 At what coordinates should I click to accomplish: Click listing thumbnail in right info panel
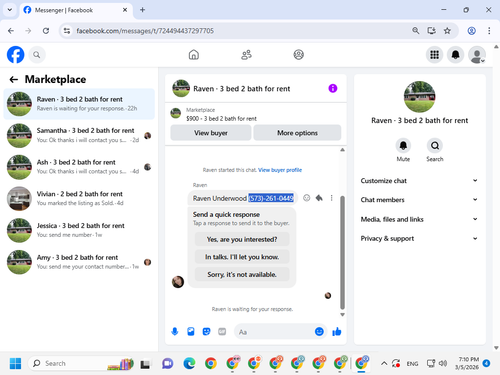419,97
